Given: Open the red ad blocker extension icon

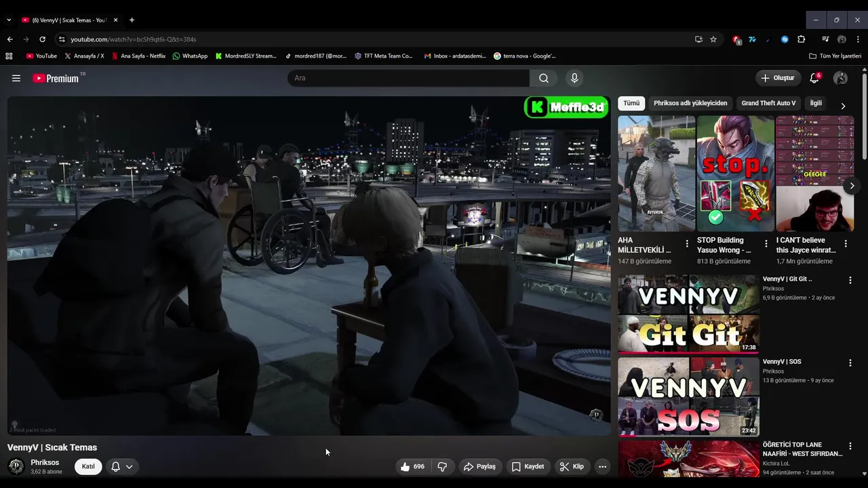Looking at the screenshot, I should tap(736, 39).
